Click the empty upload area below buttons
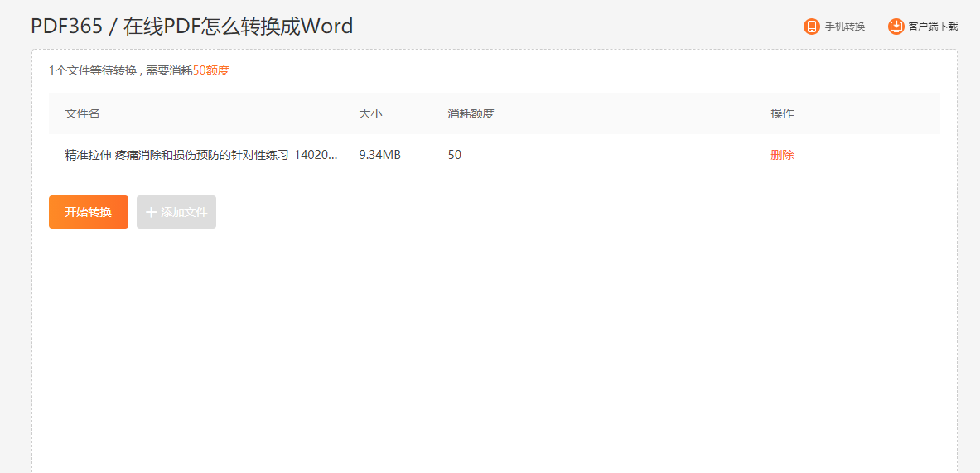This screenshot has height=473, width=980. pyautogui.click(x=494, y=348)
